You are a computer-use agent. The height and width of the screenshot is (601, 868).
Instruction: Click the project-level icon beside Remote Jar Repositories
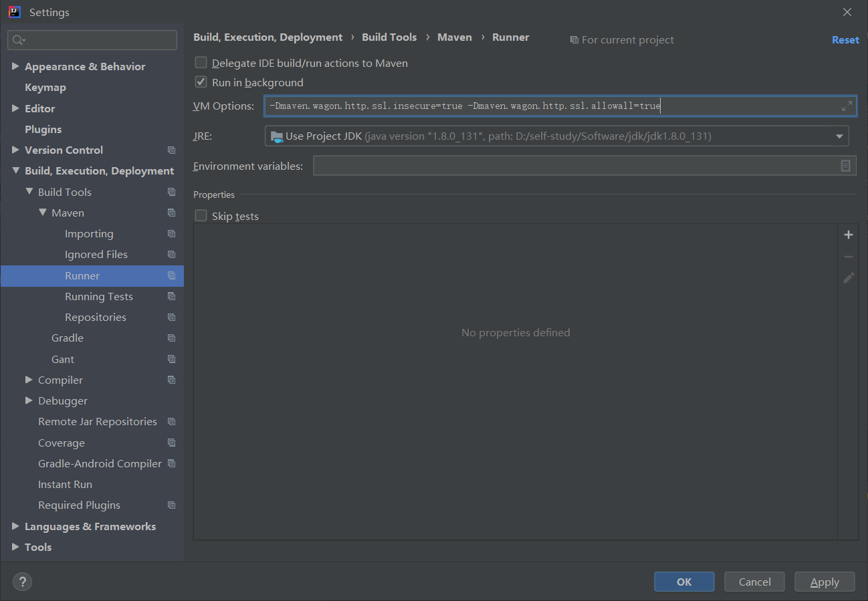coord(171,422)
